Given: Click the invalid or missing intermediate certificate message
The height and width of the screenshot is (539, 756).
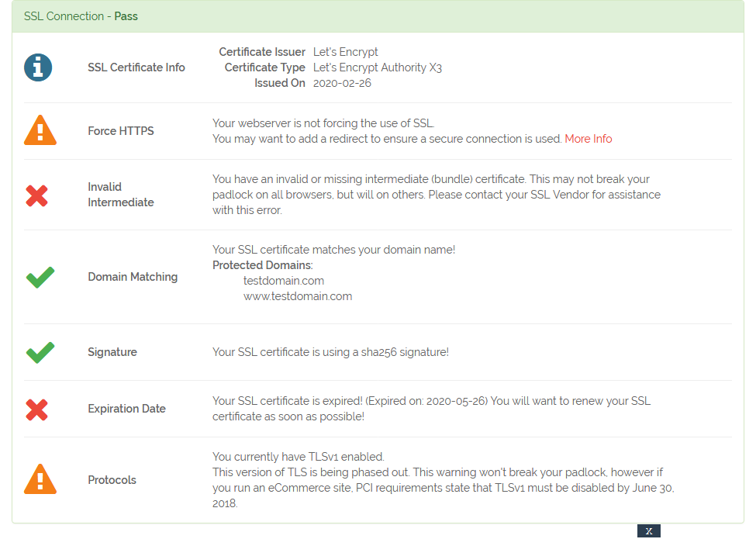Looking at the screenshot, I should pyautogui.click(x=437, y=195).
